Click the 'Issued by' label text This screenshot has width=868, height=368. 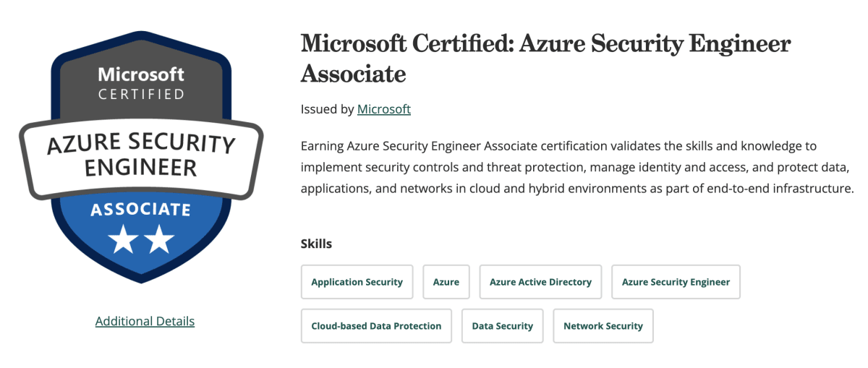(x=327, y=109)
